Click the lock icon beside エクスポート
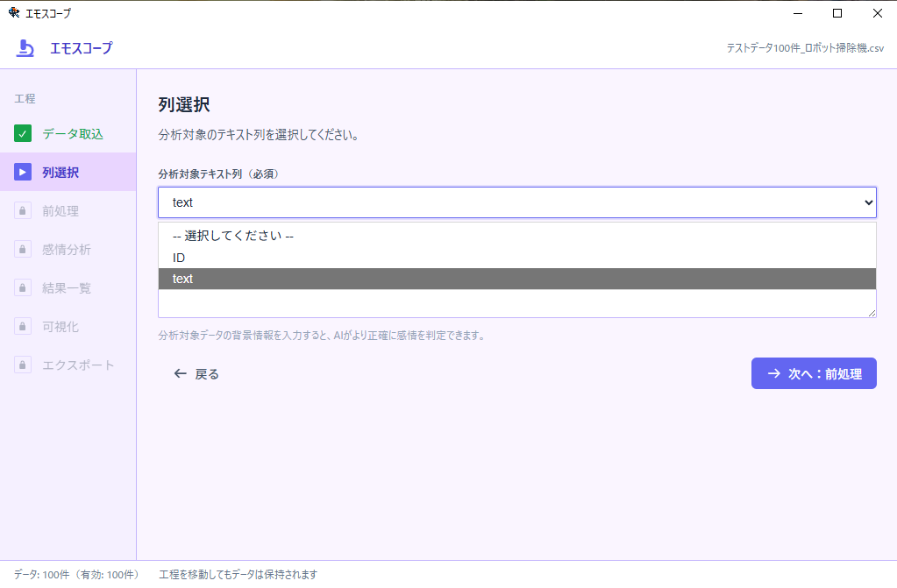Screen dimensions: 897x588 23,365
